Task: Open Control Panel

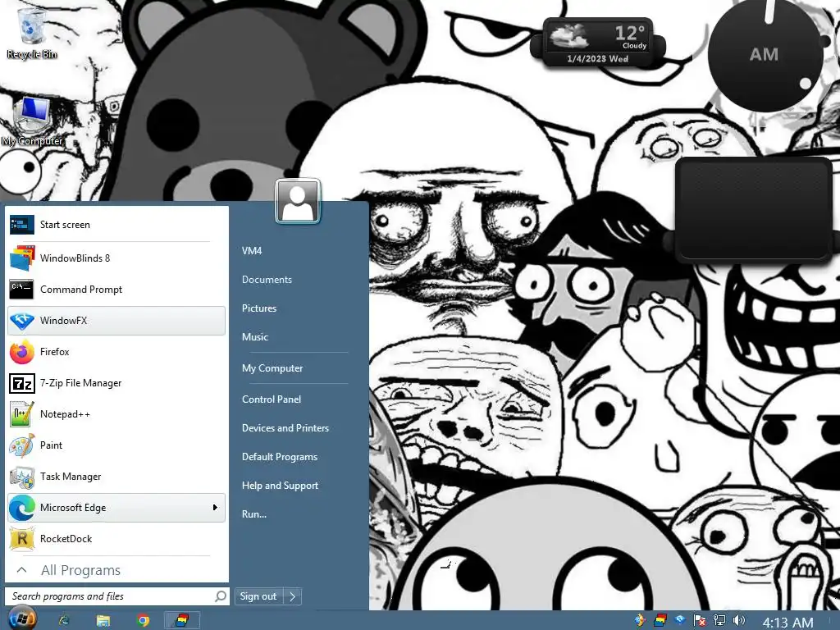Action: pyautogui.click(x=272, y=399)
